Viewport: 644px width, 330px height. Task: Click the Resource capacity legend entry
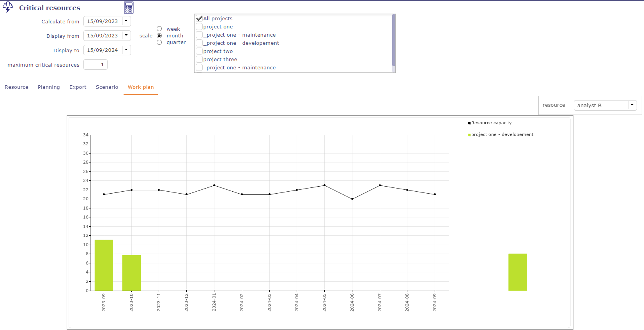tap(490, 123)
